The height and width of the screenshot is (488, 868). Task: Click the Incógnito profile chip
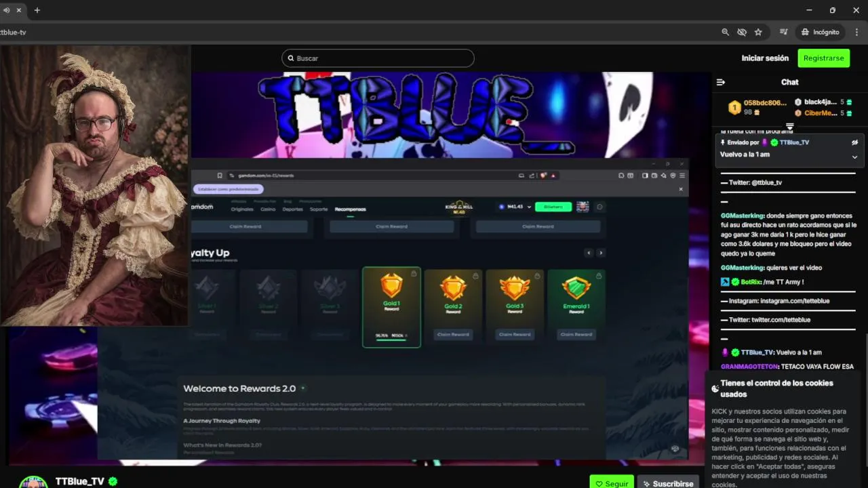820,32
